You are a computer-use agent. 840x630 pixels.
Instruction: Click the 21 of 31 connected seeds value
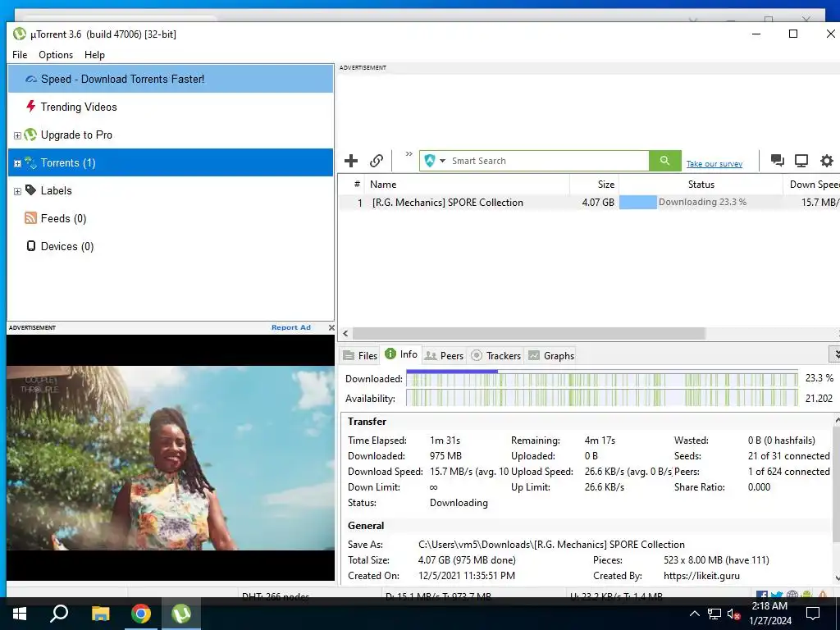tap(788, 456)
